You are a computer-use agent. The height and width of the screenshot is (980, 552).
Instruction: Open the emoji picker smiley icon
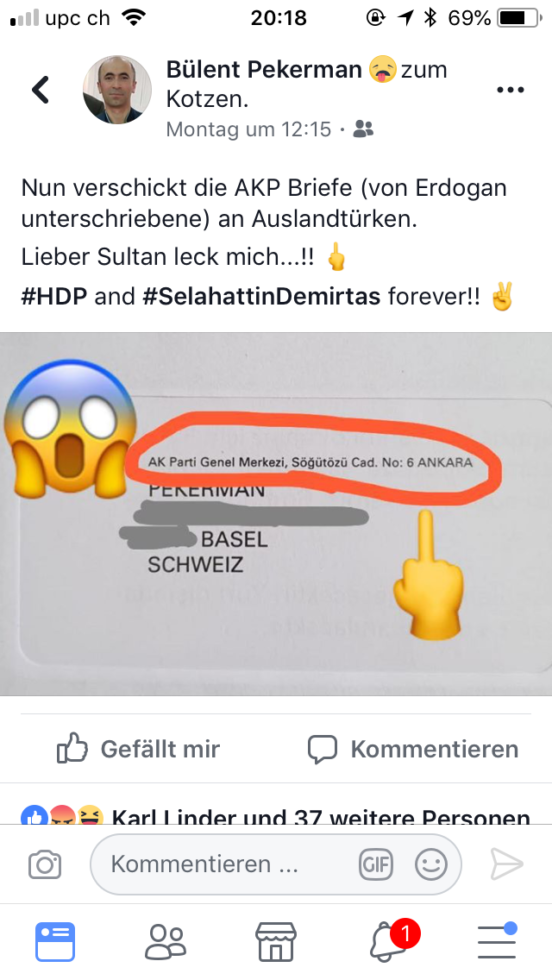[431, 864]
